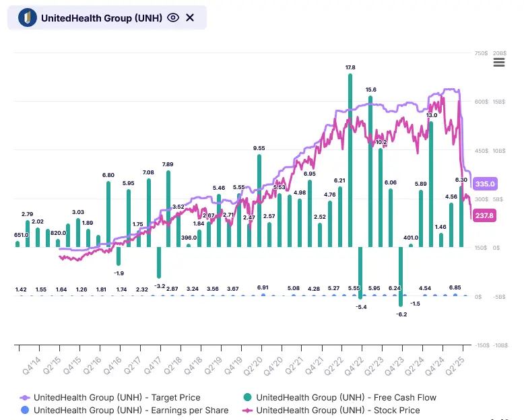
Task: Select the 6.21 free cash flow bar
Action: pos(340,217)
